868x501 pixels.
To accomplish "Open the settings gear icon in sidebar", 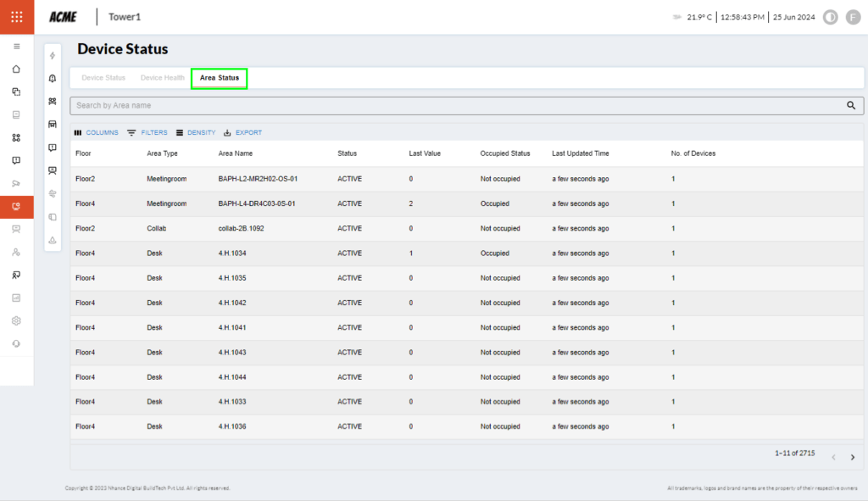I will point(17,320).
